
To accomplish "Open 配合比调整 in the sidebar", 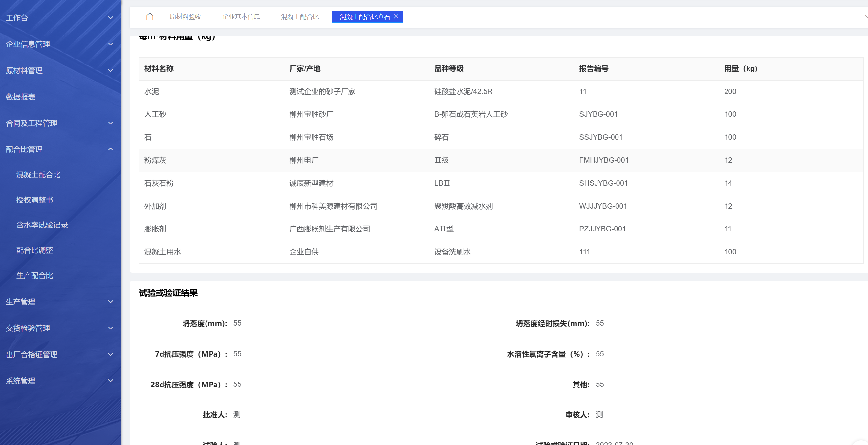I will (x=35, y=250).
